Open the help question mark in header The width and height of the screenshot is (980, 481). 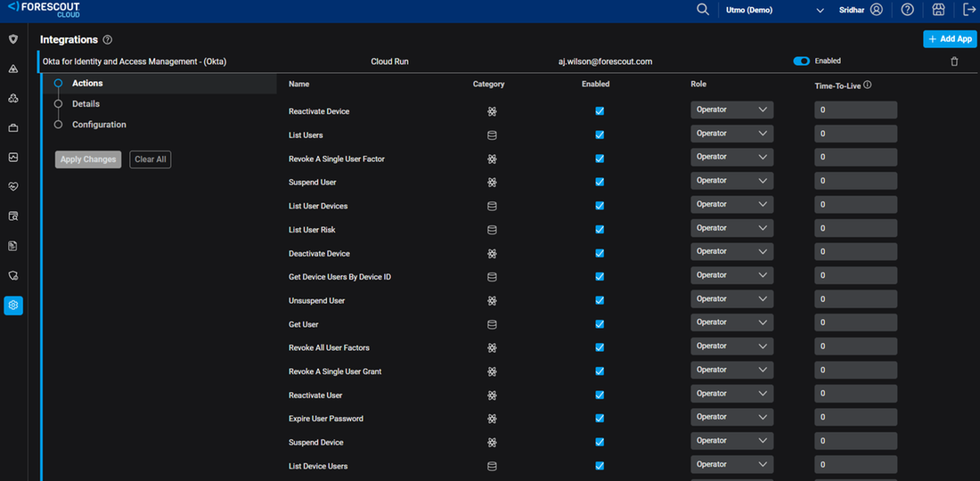[907, 10]
